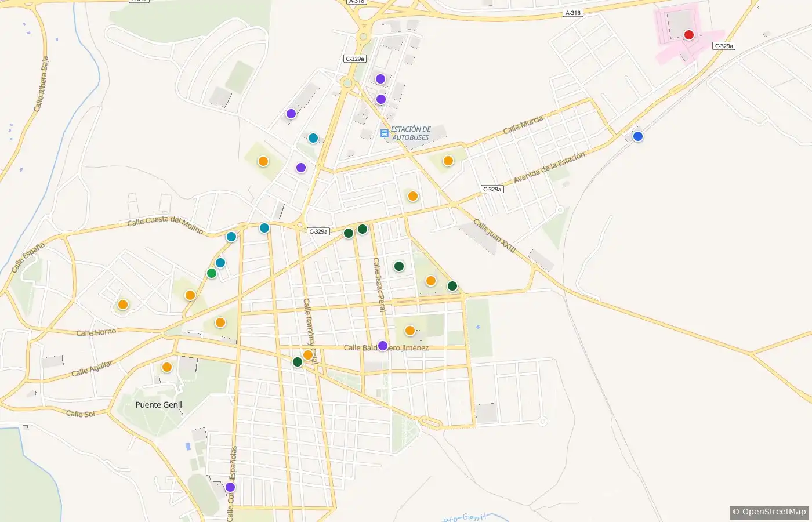Select the Calle Aguilar street label
The height and width of the screenshot is (522, 812).
point(92,368)
